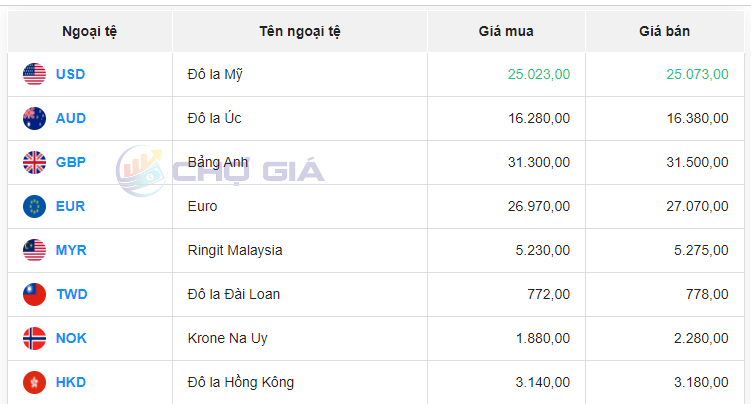Select the TWD currency code

pyautogui.click(x=72, y=294)
